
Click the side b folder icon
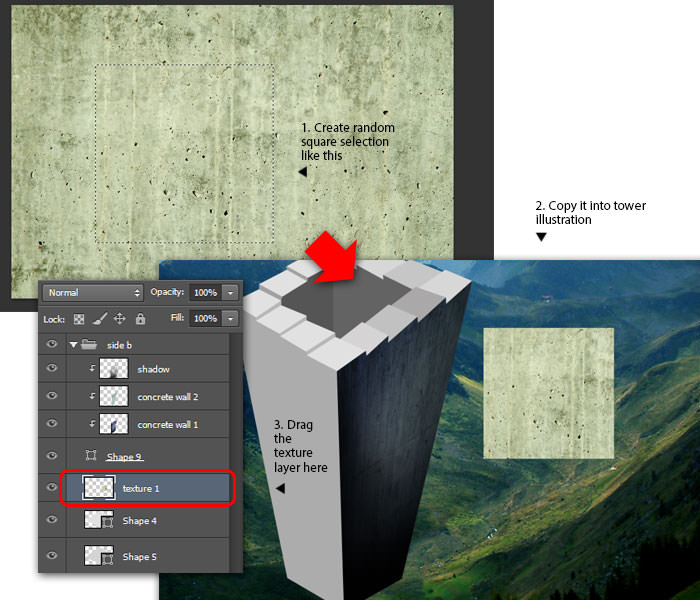coord(89,344)
